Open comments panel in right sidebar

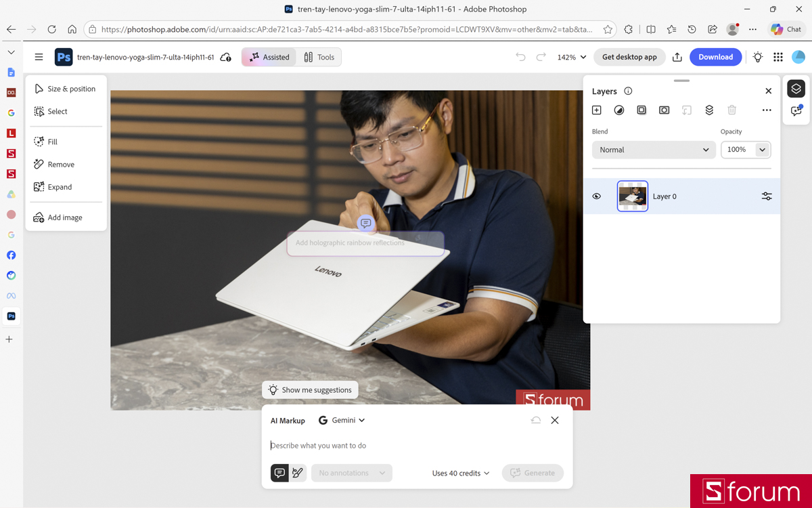point(796,111)
